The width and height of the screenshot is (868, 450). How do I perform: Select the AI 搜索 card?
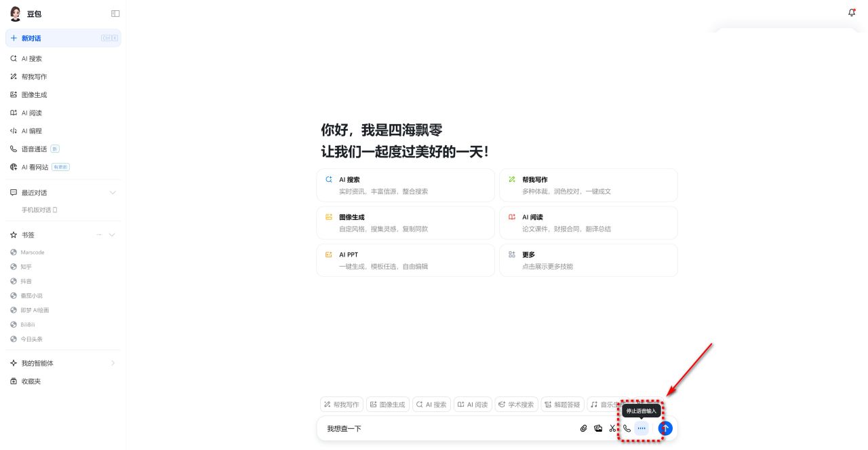[406, 185]
